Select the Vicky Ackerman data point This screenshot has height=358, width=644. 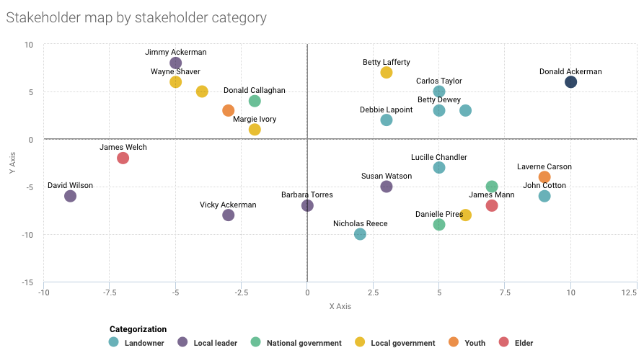[228, 215]
